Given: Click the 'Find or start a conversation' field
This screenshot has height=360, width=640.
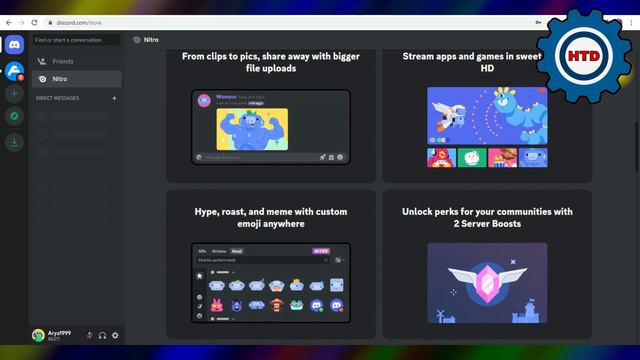Looking at the screenshot, I should pos(76,40).
